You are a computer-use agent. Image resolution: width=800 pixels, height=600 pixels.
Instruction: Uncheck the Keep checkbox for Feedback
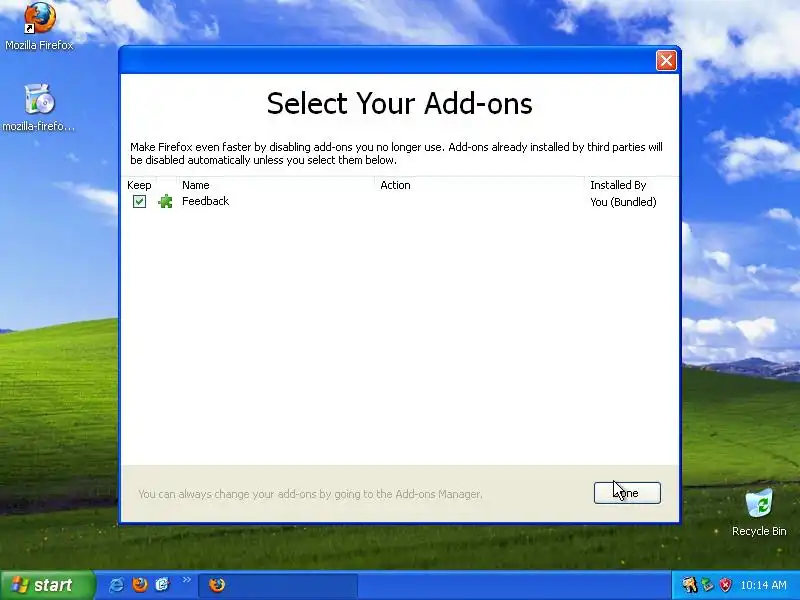[139, 202]
